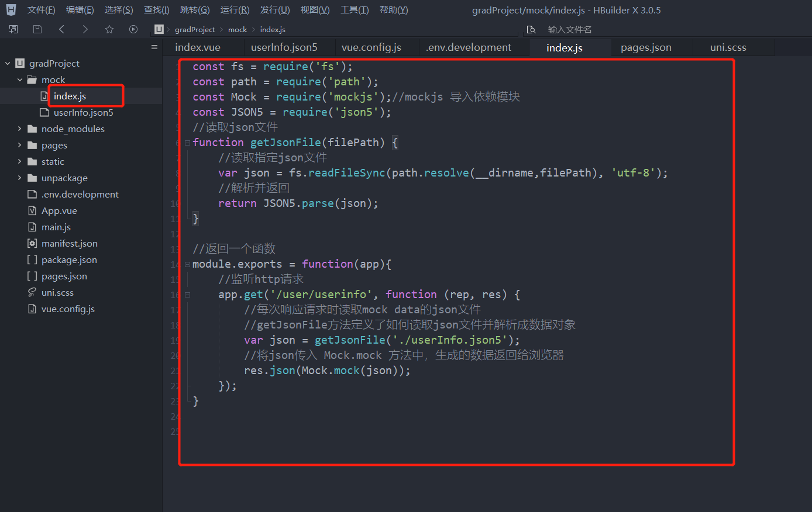Click the mock folder icon
Image resolution: width=812 pixels, height=512 pixels.
(x=32, y=79)
